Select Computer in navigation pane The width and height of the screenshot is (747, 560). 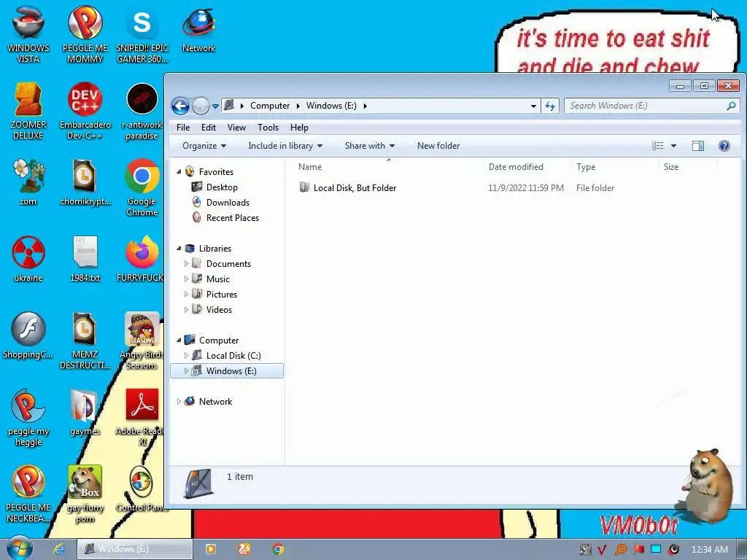click(x=219, y=341)
